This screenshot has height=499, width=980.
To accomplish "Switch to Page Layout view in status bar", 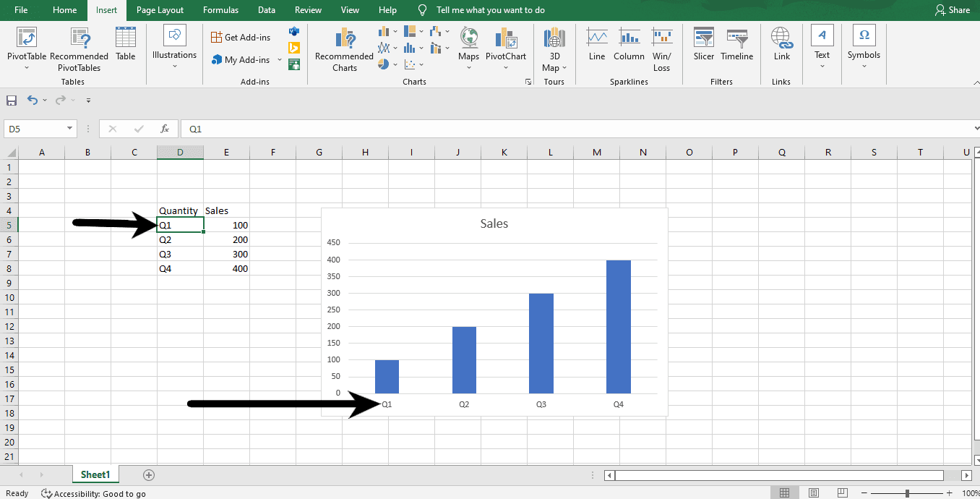I will [814, 493].
